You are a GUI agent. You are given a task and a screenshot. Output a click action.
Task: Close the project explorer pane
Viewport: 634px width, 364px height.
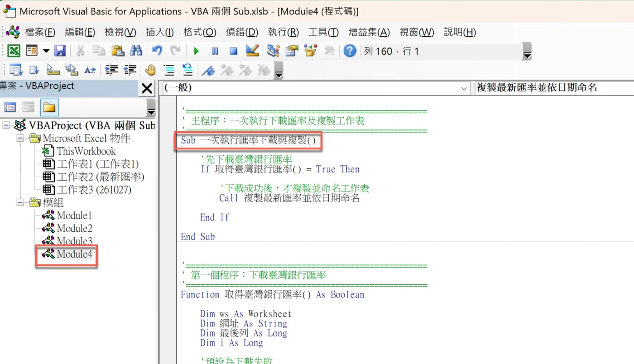pyautogui.click(x=147, y=88)
